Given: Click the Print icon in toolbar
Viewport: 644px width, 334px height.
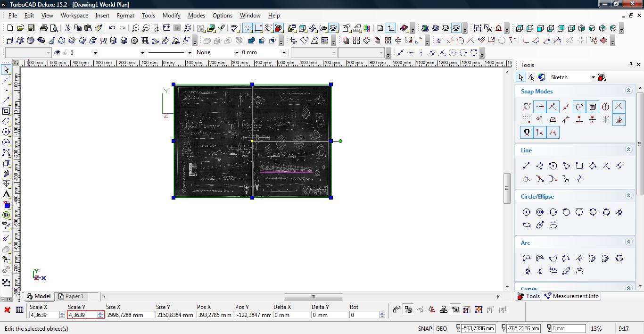Looking at the screenshot, I should [44, 28].
